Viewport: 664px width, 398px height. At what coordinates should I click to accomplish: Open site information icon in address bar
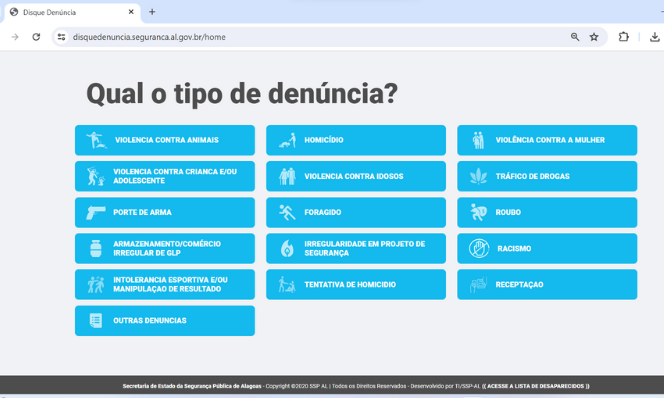[x=61, y=37]
